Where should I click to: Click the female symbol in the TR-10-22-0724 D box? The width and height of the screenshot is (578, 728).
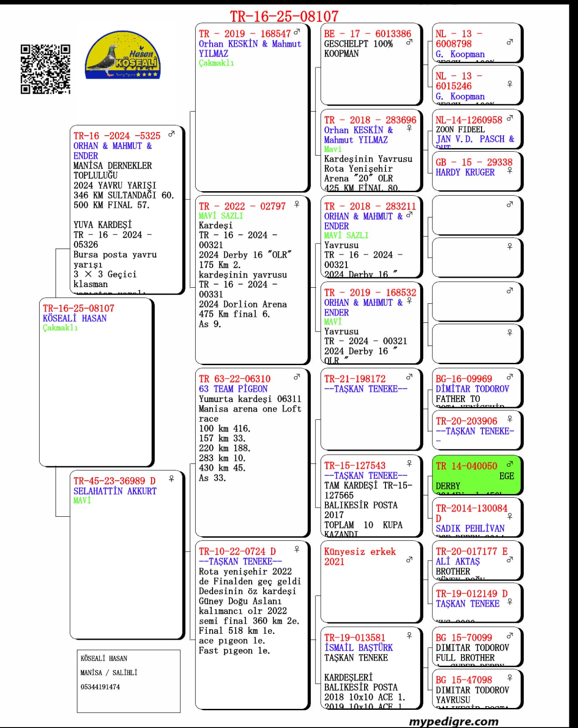coord(297,550)
